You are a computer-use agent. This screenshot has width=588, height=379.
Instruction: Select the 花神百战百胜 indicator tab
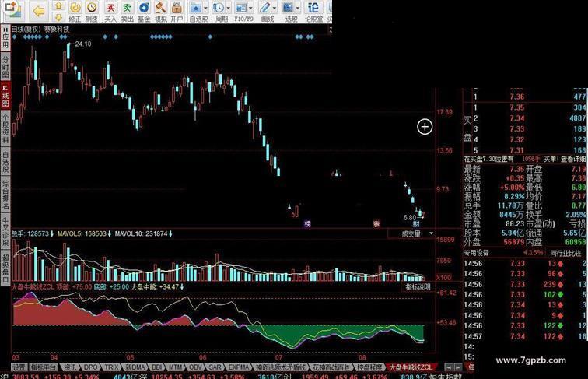click(331, 367)
